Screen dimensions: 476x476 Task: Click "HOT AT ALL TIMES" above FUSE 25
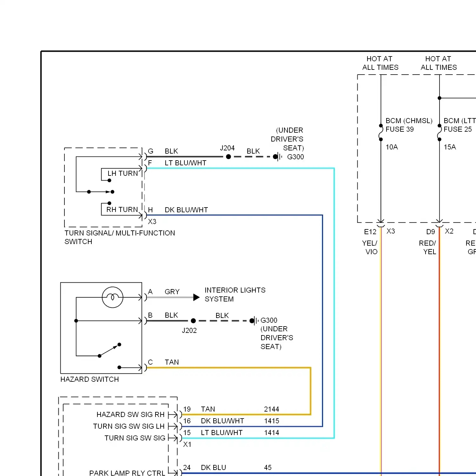439,63
